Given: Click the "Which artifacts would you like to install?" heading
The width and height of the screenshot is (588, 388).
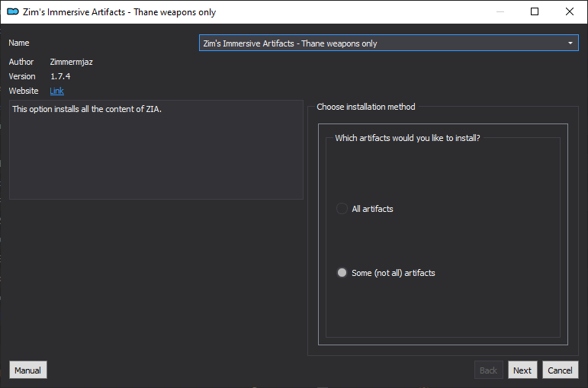Looking at the screenshot, I should [407, 138].
